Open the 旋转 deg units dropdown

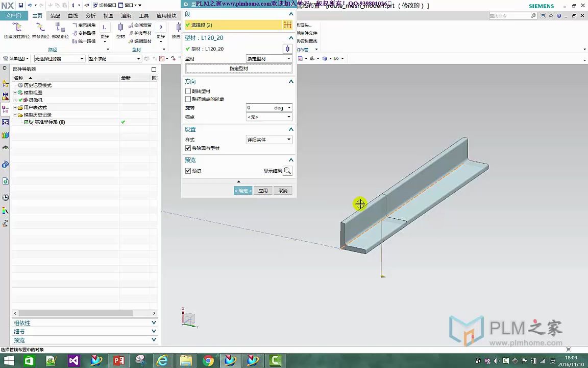[x=289, y=108]
